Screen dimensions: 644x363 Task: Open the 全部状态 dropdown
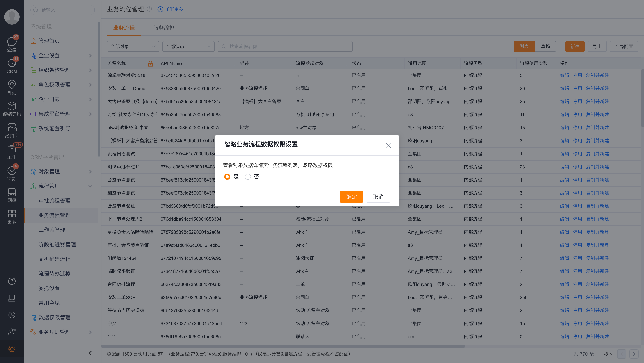188,46
